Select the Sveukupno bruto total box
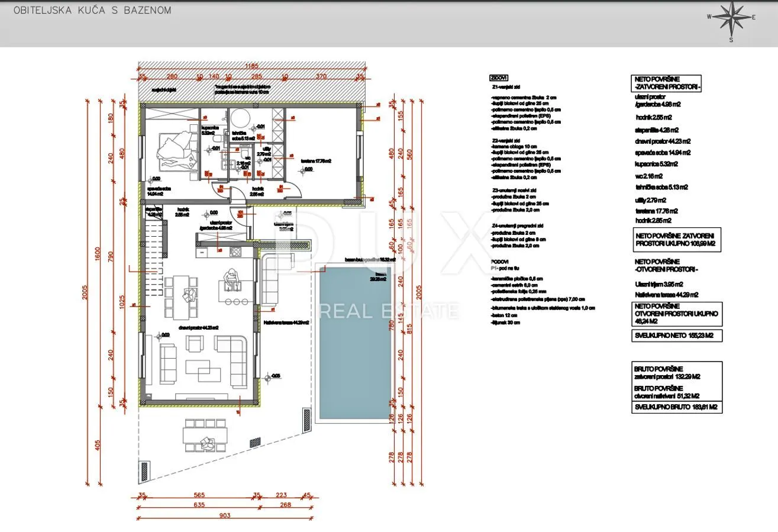 677,407
